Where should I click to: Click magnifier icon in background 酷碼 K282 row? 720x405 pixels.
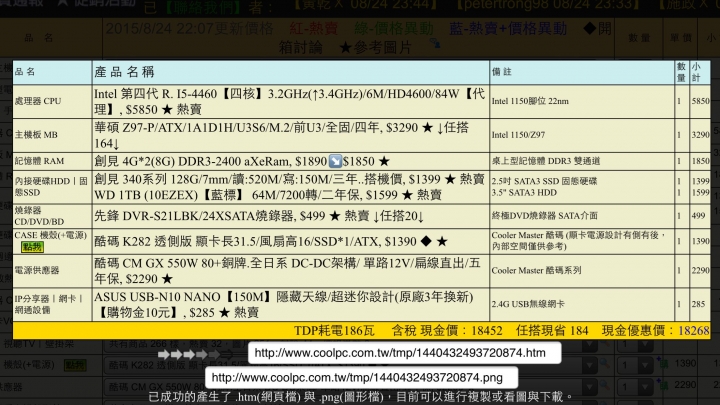[604, 365]
